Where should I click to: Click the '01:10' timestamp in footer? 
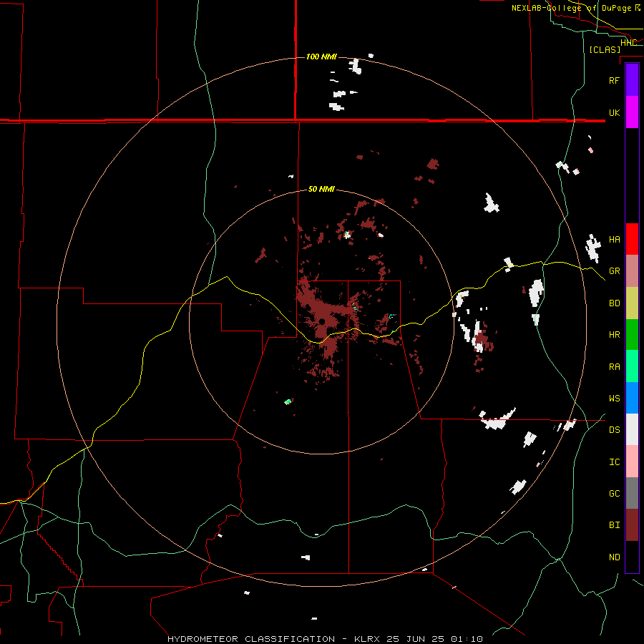coord(467,639)
